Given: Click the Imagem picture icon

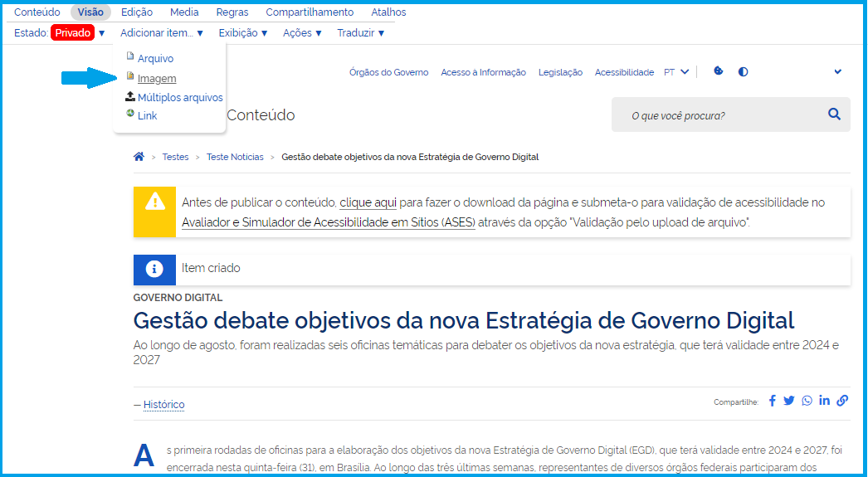Looking at the screenshot, I should click(x=130, y=75).
